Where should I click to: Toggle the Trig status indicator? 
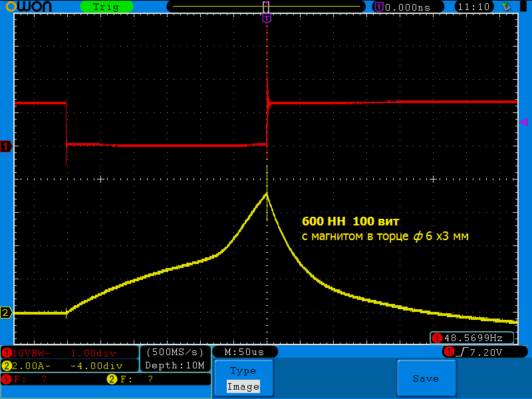pos(106,7)
